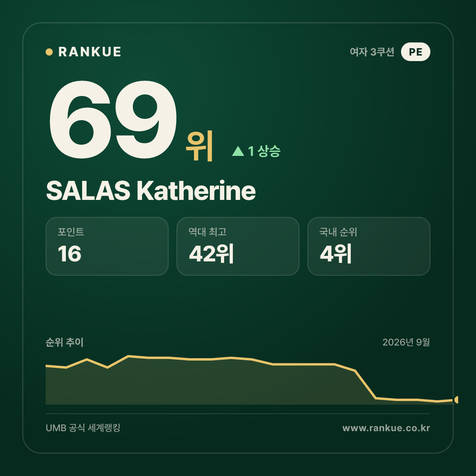
Task: Click the 역대 최고 card label
Action: click(x=207, y=232)
